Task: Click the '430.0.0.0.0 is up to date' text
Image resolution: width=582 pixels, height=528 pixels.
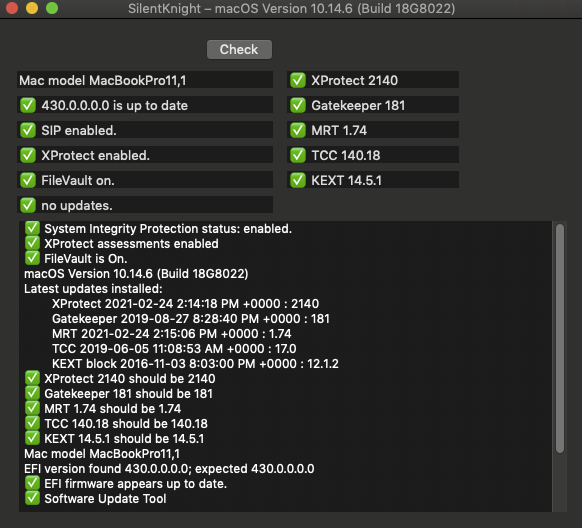Action: tap(115, 106)
